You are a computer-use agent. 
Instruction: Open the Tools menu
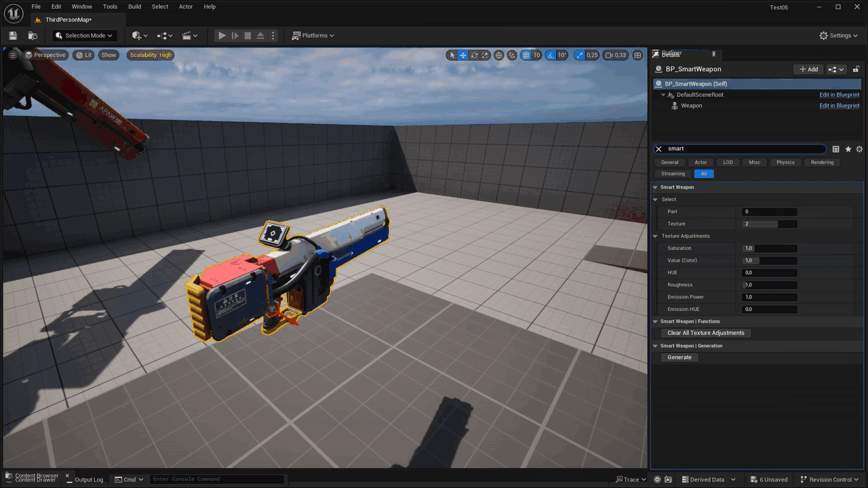[x=110, y=7]
